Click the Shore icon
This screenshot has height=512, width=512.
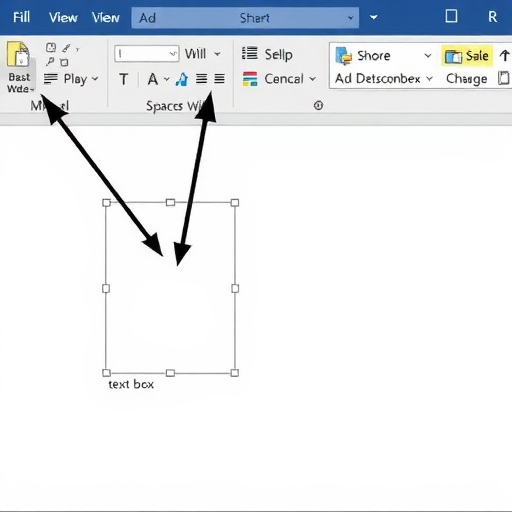344,56
